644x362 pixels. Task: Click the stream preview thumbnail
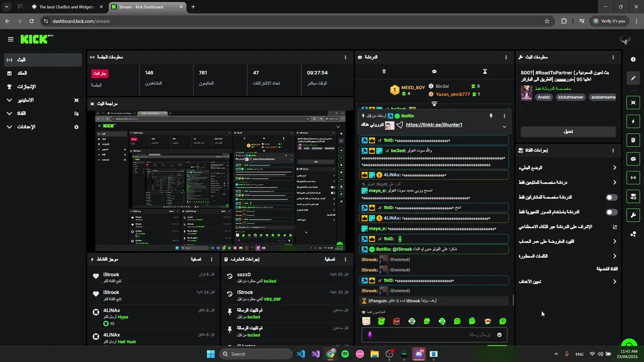pyautogui.click(x=220, y=181)
